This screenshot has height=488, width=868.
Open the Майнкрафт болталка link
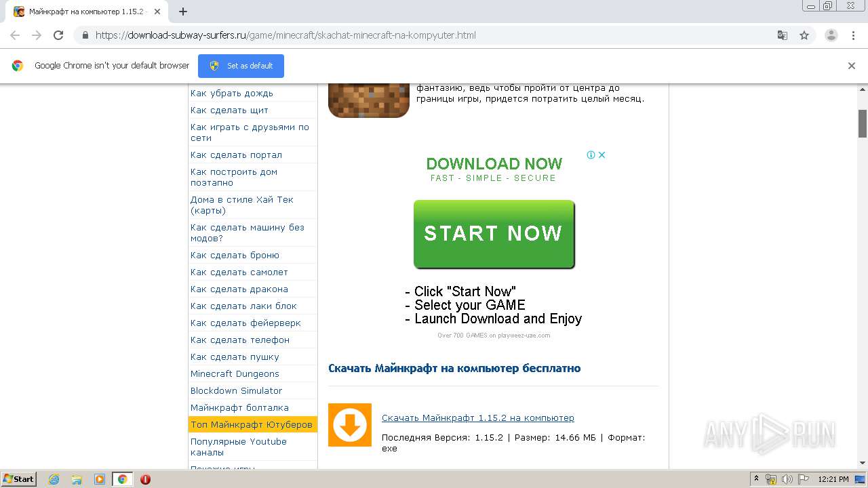[x=239, y=407]
